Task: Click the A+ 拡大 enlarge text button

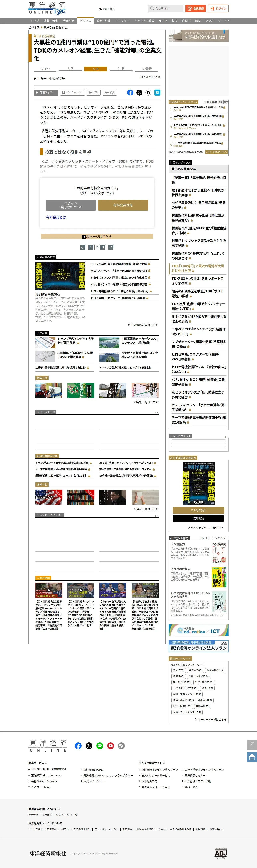Action: [110, 93]
